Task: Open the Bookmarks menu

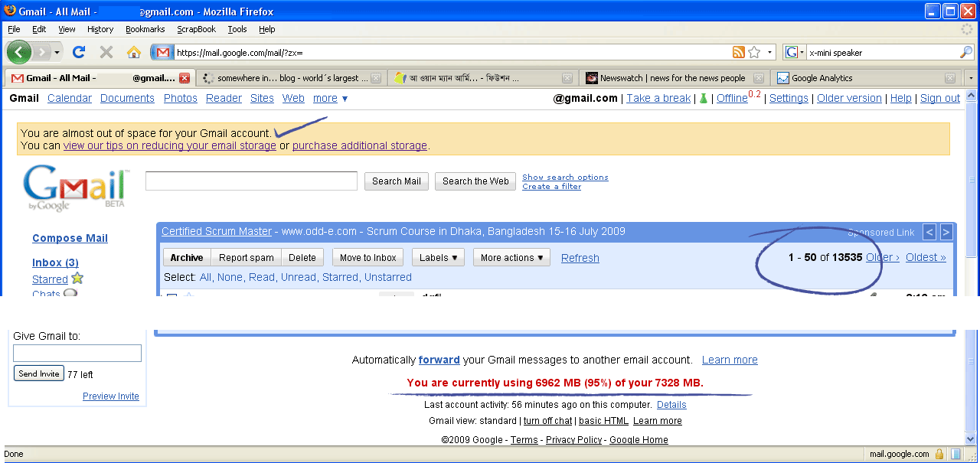Action: (145, 29)
